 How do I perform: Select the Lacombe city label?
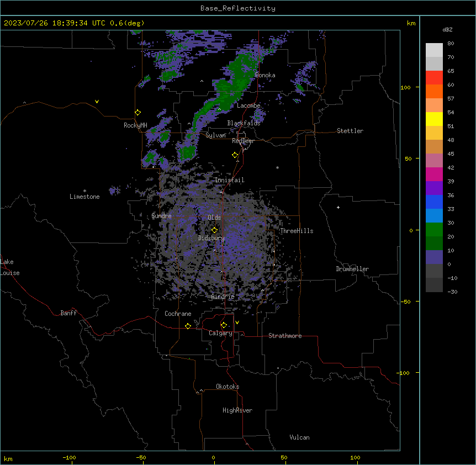248,105
